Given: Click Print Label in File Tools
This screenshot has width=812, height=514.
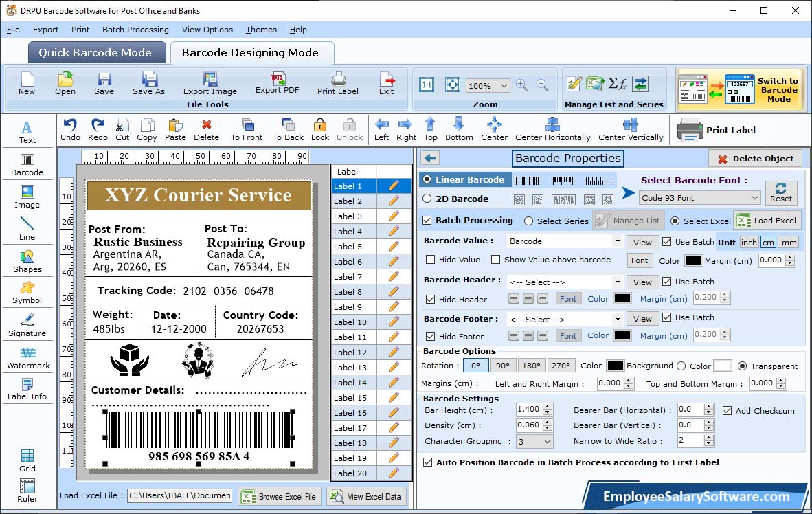Looking at the screenshot, I should point(337,84).
